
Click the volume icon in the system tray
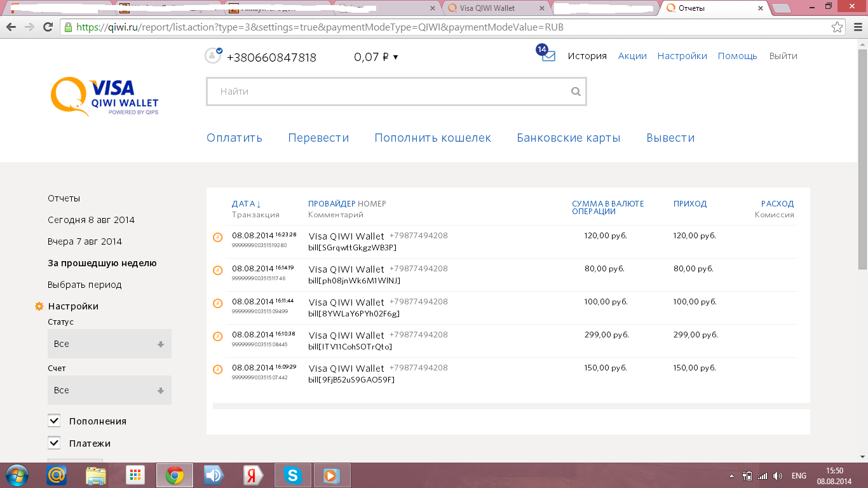778,475
